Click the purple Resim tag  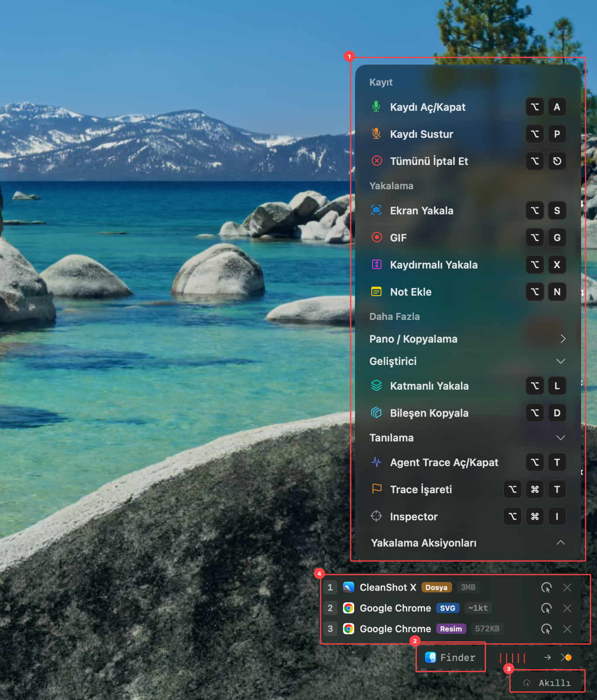451,629
